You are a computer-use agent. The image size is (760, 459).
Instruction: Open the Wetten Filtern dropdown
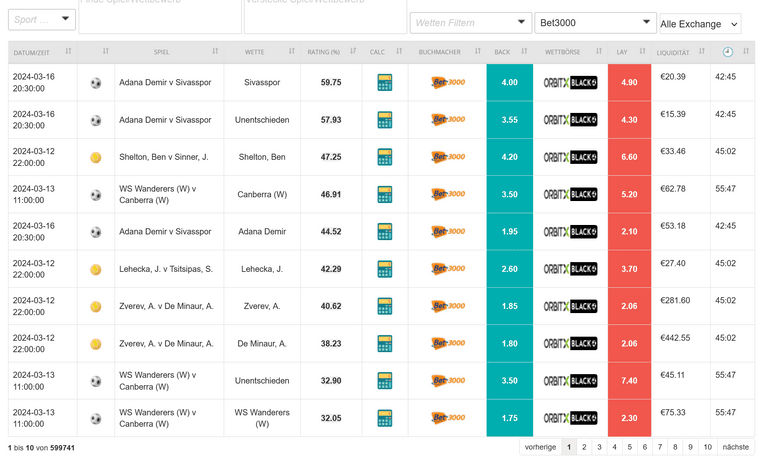pyautogui.click(x=471, y=23)
